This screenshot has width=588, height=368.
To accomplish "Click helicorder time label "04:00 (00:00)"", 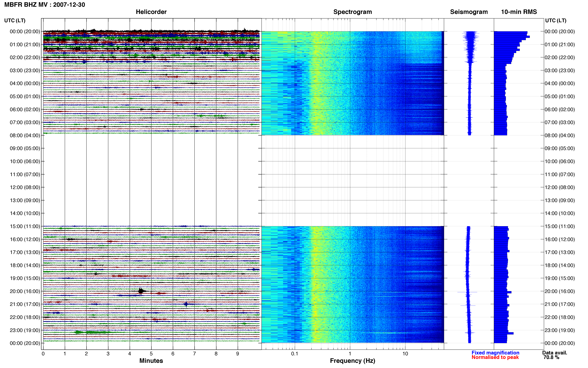I will (x=25, y=83).
